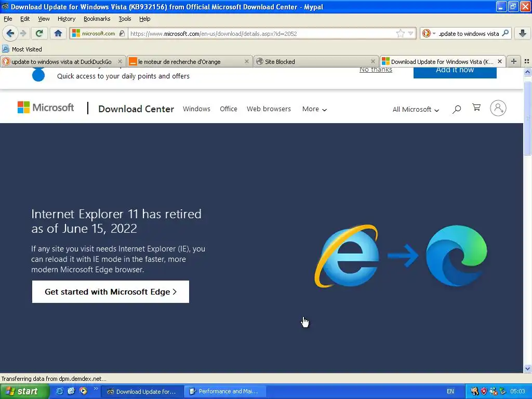This screenshot has height=399, width=532.
Task: Reload the page with refresh icon
Action: pos(39,33)
